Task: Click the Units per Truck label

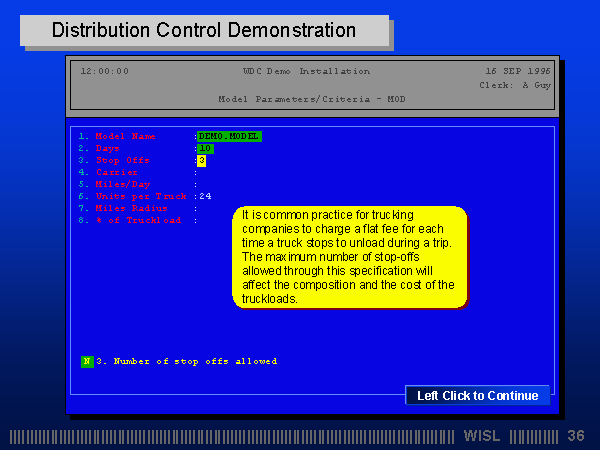Action: pos(141,196)
